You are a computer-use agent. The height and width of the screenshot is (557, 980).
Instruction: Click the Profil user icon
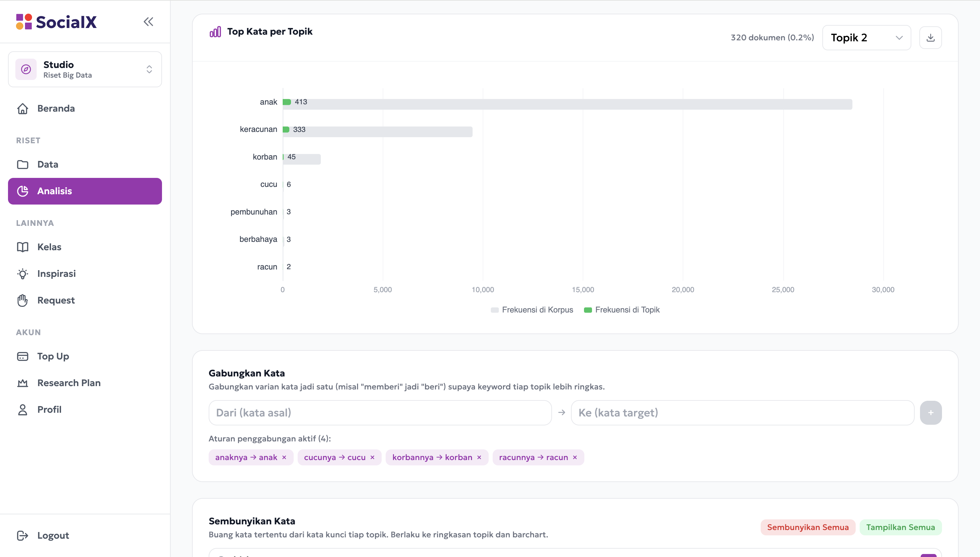(23, 410)
